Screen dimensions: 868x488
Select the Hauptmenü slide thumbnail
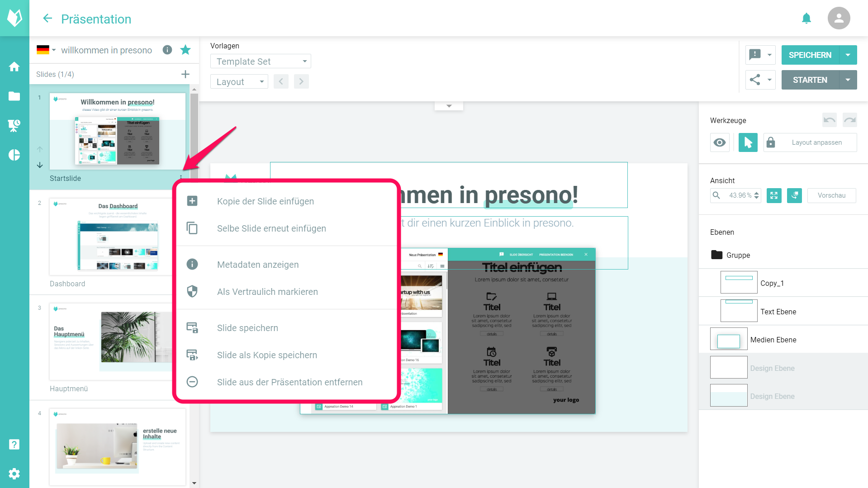pyautogui.click(x=111, y=341)
